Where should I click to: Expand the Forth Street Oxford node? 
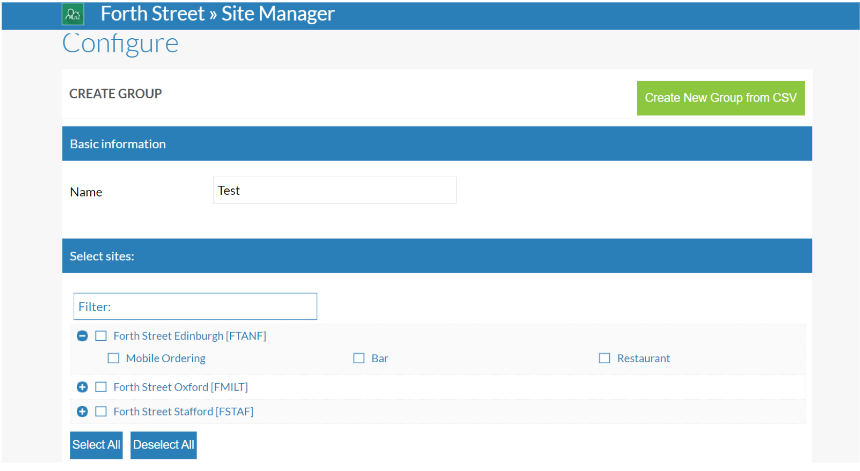[x=83, y=387]
